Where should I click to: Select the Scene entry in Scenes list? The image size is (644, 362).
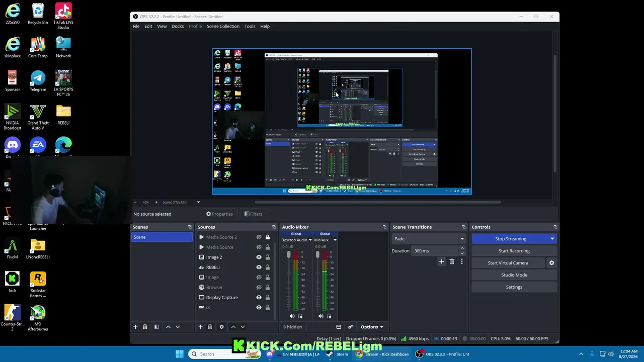tap(162, 237)
